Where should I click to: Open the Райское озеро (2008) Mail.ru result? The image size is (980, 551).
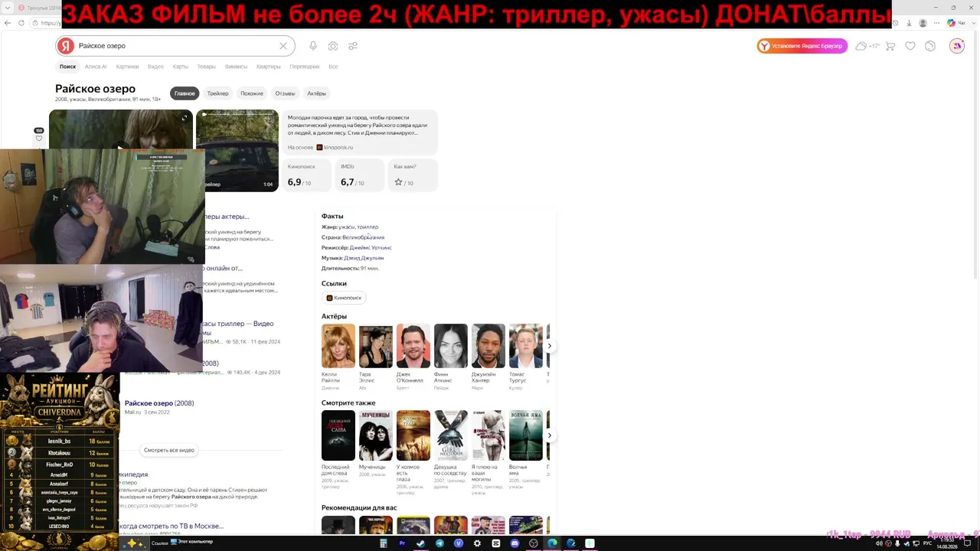tap(159, 403)
